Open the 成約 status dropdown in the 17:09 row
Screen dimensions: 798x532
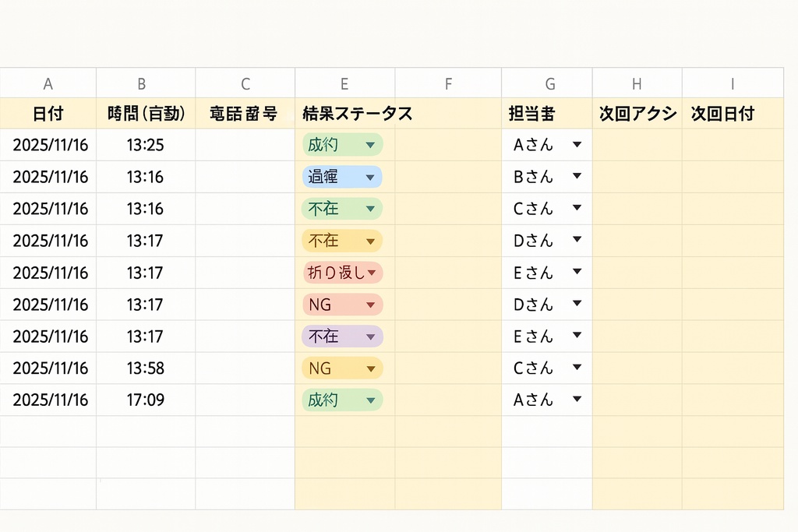point(342,400)
